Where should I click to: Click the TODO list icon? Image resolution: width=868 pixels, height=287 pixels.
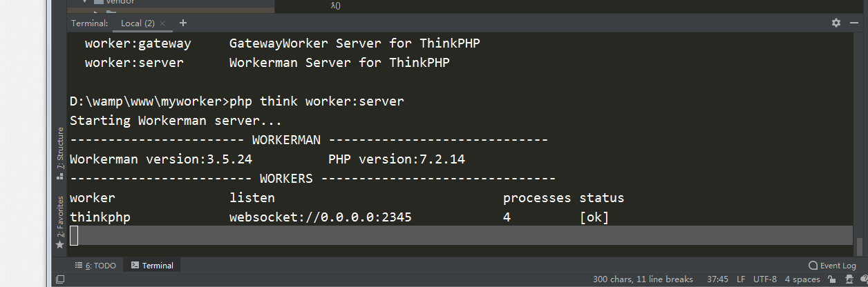point(79,265)
